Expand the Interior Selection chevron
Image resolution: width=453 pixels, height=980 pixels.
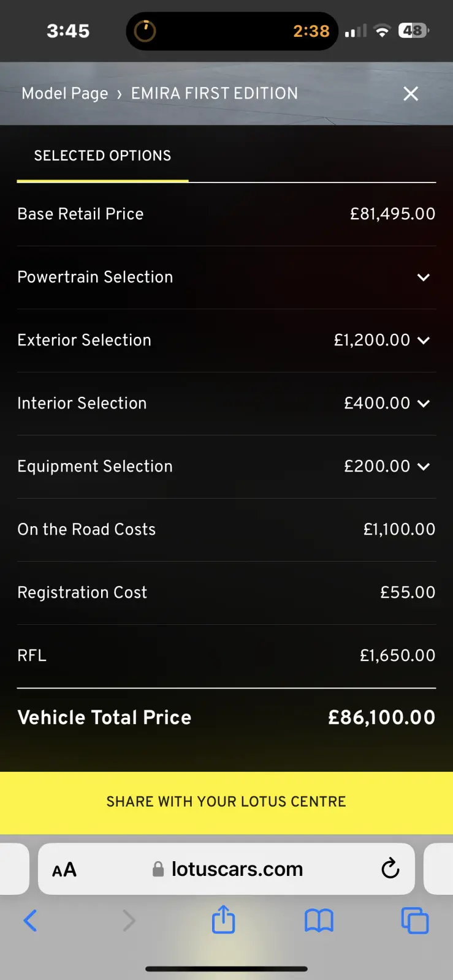coord(423,404)
